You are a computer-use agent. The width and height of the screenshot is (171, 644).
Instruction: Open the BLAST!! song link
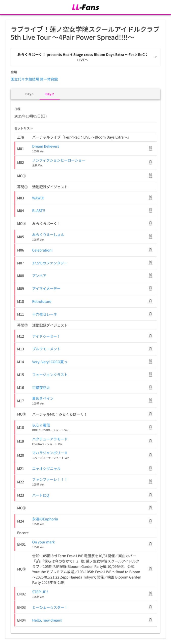click(x=39, y=211)
